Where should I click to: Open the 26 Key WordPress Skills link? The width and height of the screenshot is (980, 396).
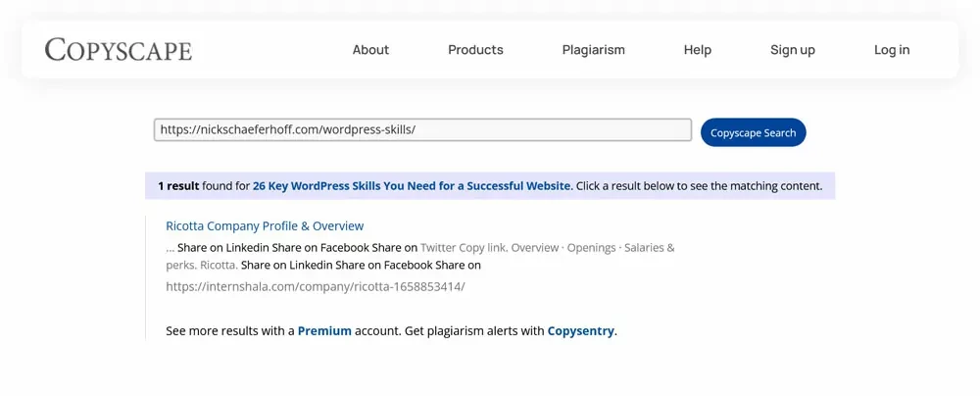coord(412,185)
